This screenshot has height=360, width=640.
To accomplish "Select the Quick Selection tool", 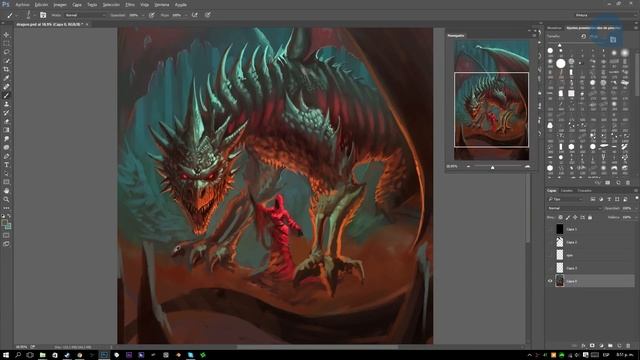I will click(x=6, y=61).
